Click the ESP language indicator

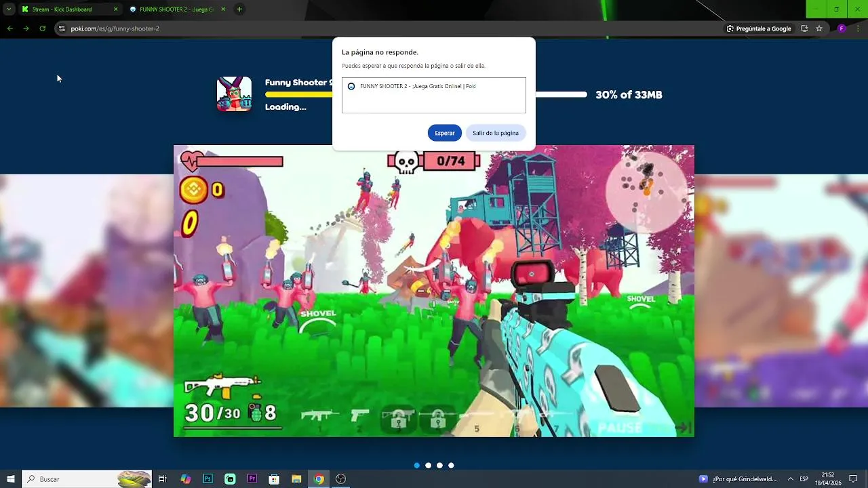[x=804, y=479]
